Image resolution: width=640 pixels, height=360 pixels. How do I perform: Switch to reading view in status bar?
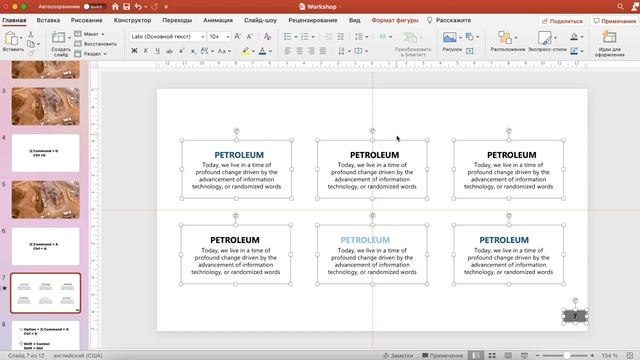click(508, 356)
